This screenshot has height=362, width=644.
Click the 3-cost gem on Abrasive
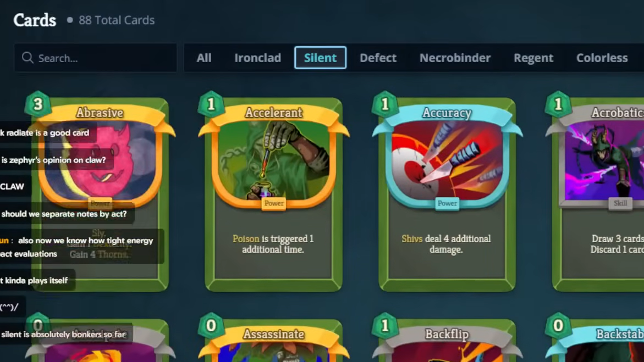pyautogui.click(x=38, y=104)
